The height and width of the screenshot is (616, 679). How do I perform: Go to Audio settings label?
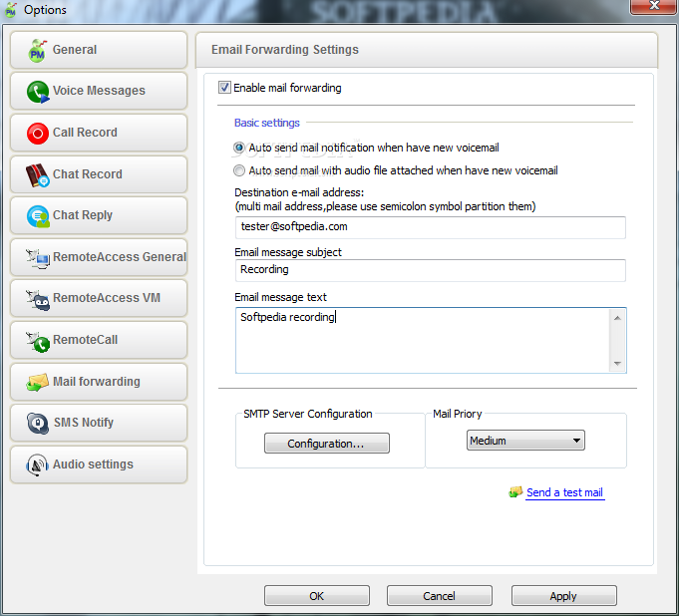[93, 464]
